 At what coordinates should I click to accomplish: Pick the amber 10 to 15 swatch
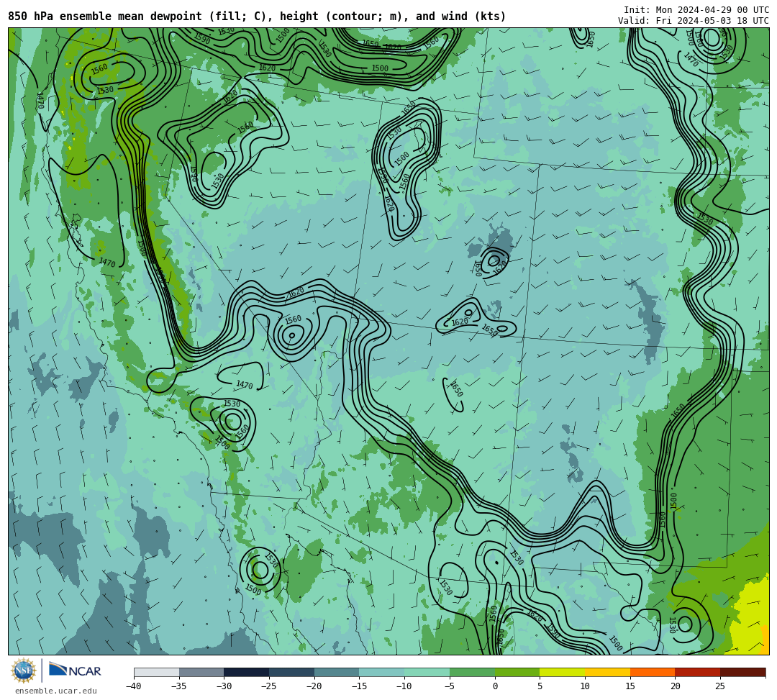[x=607, y=672]
